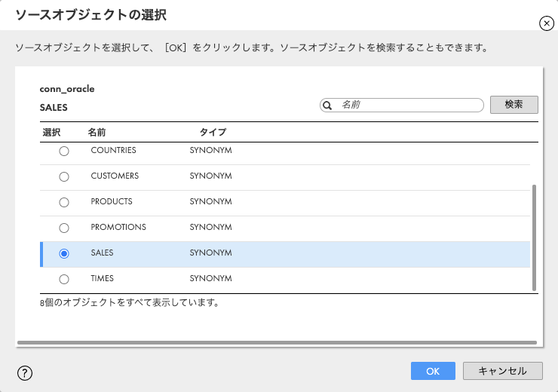Viewport: 558px width, 392px height.
Task: Click the PROMOTIONS row name text
Action: [118, 228]
